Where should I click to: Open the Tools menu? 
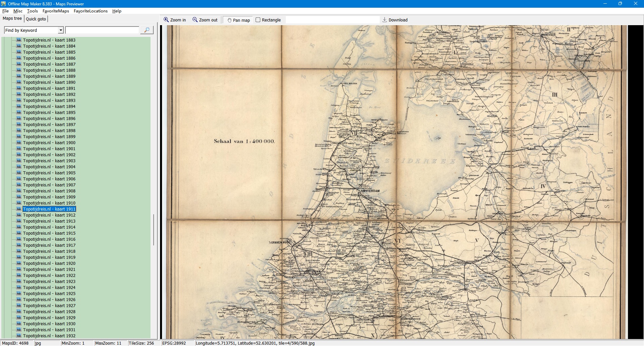pos(33,11)
